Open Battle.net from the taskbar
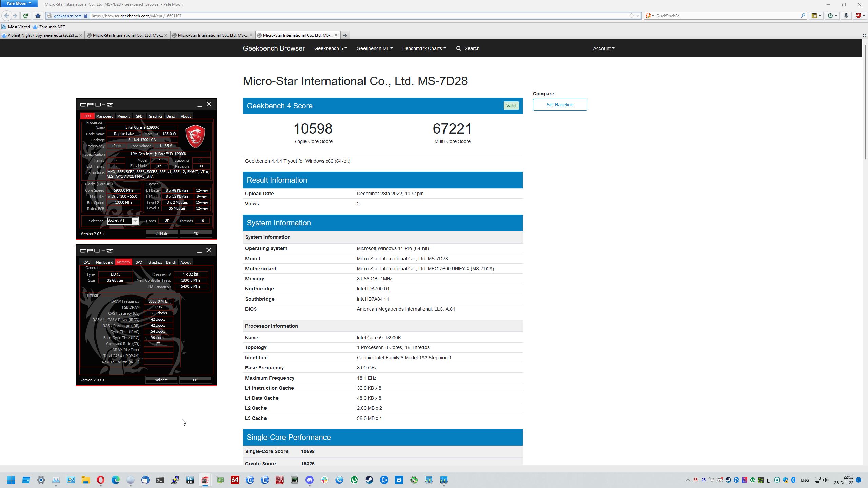Viewport: 868px width, 488px height. (x=384, y=480)
